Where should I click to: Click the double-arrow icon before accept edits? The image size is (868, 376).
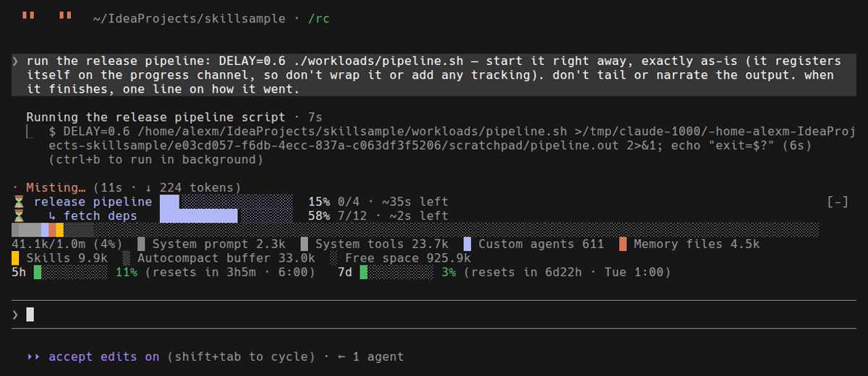point(33,356)
